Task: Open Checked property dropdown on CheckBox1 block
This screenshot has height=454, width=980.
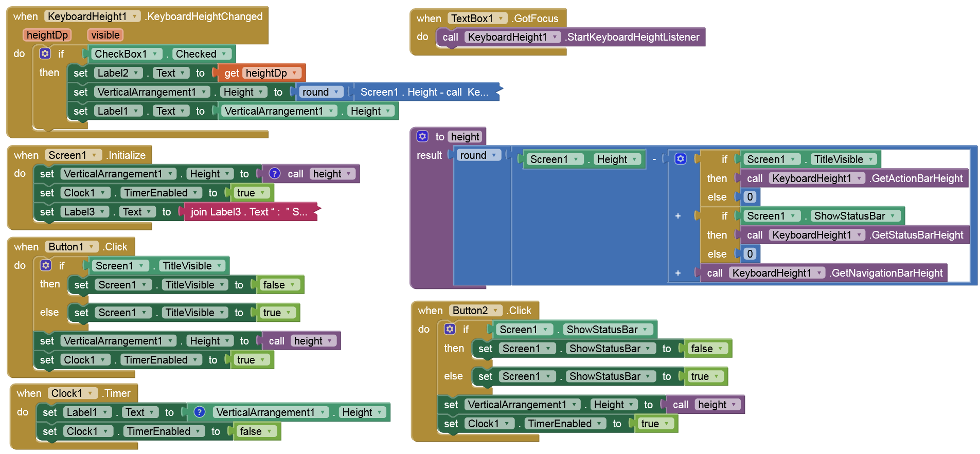Action: click(x=224, y=54)
